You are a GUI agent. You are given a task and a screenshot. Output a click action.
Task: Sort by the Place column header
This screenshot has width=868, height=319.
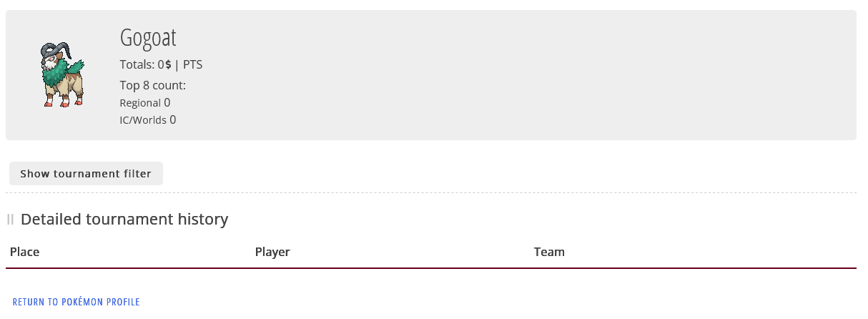(x=25, y=252)
